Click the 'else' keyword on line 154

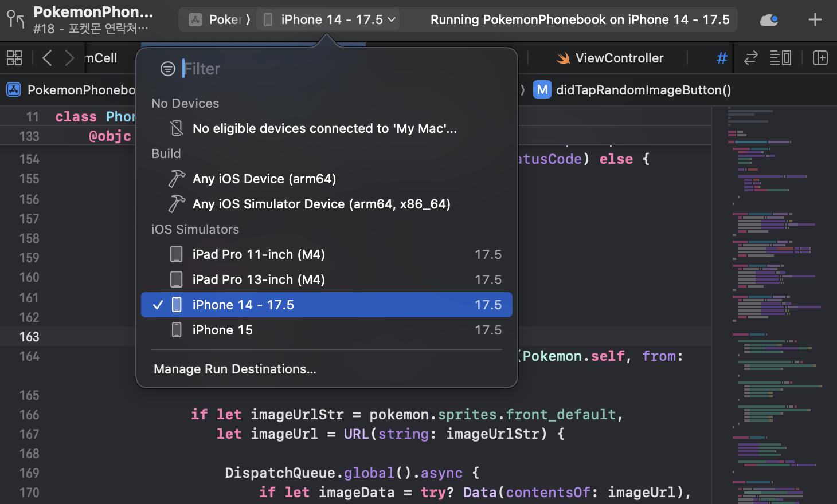tap(616, 159)
